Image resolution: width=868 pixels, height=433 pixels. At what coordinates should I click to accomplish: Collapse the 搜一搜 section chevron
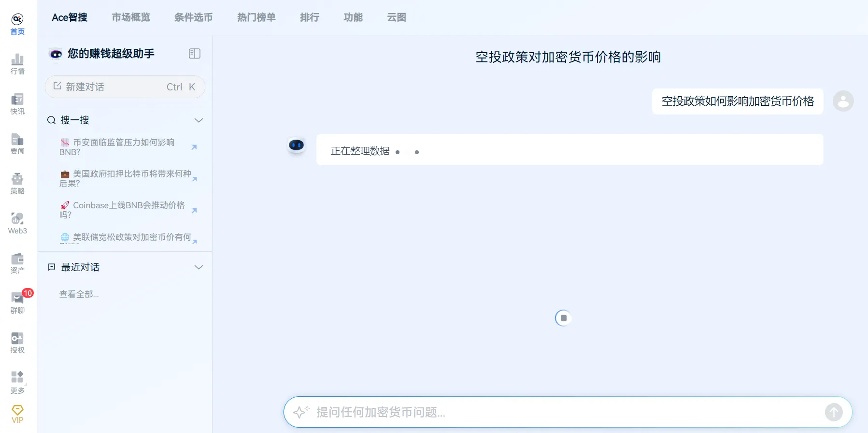199,120
